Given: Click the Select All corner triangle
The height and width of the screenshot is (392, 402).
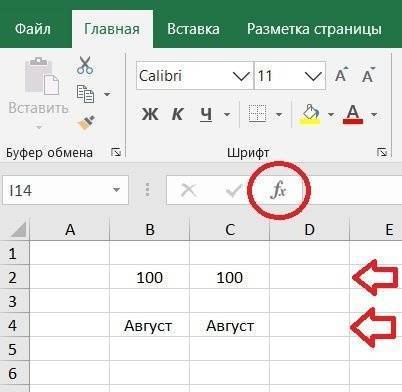Looking at the screenshot, I should 18,229.
